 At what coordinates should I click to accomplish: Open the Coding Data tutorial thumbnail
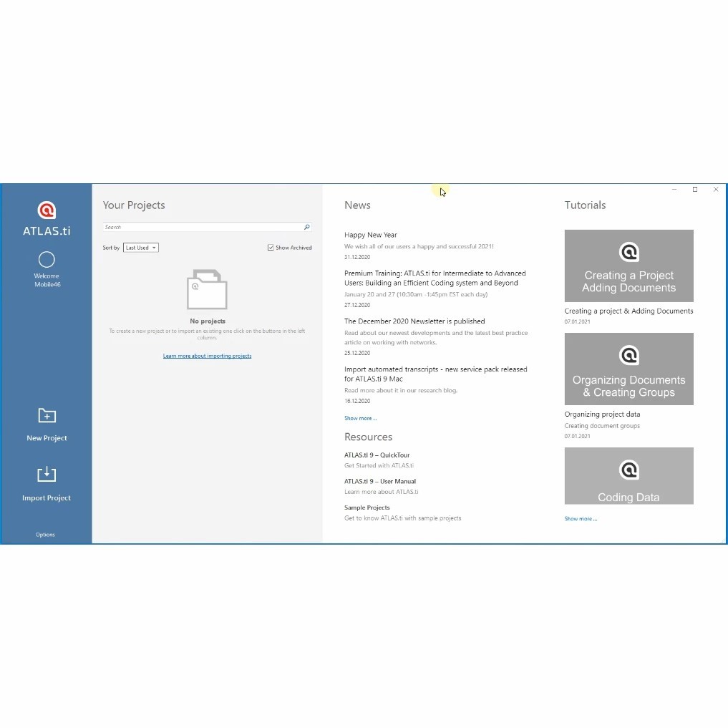point(628,476)
